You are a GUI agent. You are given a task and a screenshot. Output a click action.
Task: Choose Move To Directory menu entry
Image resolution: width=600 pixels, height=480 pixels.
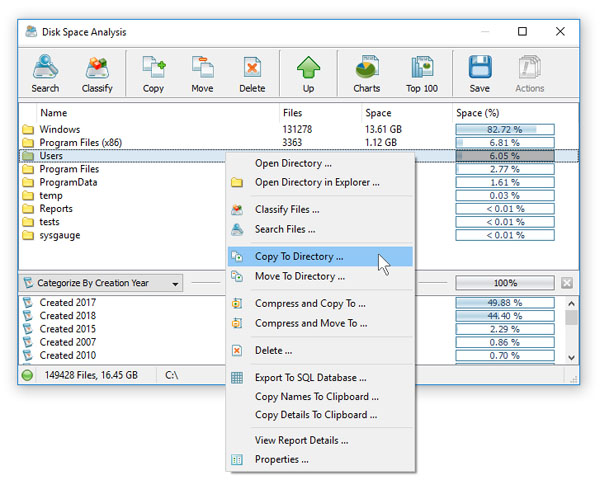(x=320, y=276)
